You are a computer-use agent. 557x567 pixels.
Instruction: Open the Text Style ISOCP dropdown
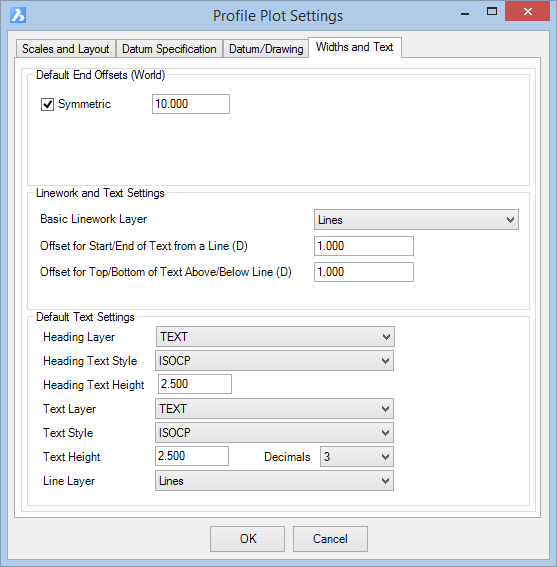coord(274,432)
